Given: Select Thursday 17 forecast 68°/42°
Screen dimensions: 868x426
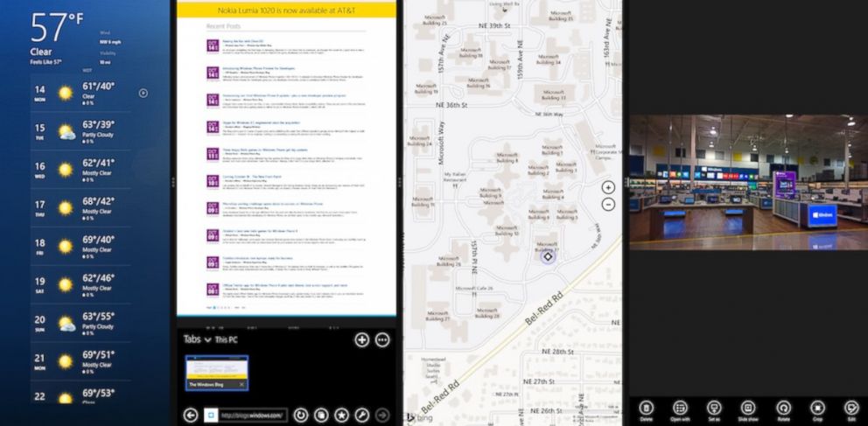Looking at the screenshot, I should click(81, 207).
